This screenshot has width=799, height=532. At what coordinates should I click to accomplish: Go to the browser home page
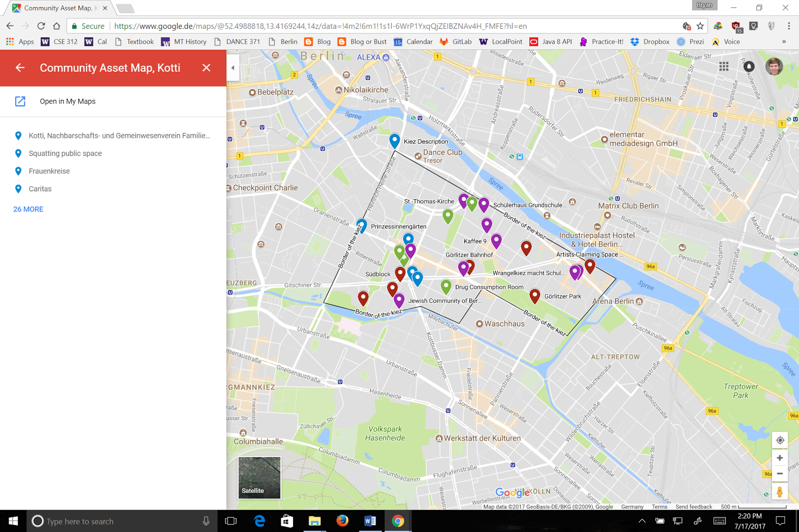click(56, 26)
